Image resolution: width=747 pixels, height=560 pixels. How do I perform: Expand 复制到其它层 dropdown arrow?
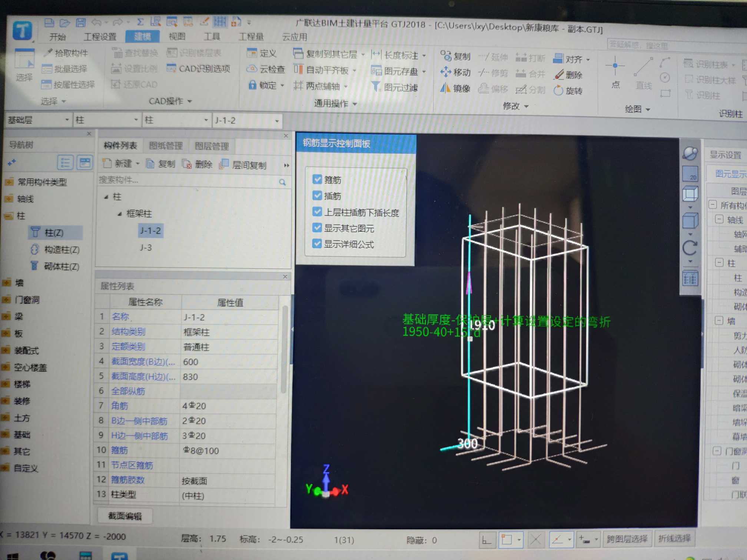pos(363,55)
